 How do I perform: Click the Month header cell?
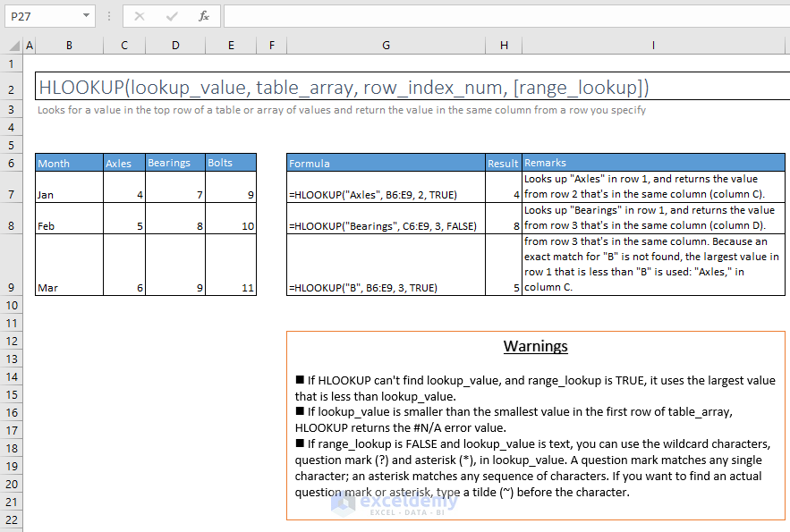click(x=69, y=163)
